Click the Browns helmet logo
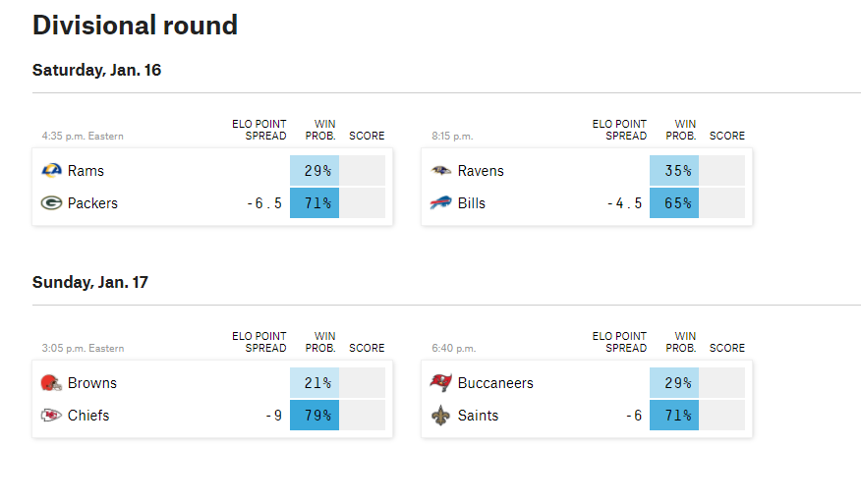This screenshot has width=861, height=504. tap(52, 383)
